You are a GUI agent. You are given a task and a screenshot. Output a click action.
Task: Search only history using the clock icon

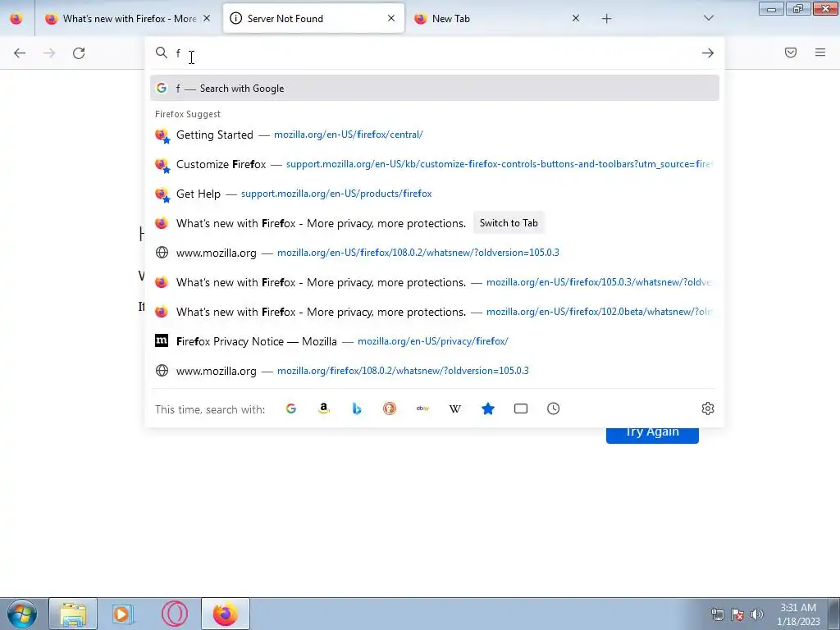click(x=554, y=409)
